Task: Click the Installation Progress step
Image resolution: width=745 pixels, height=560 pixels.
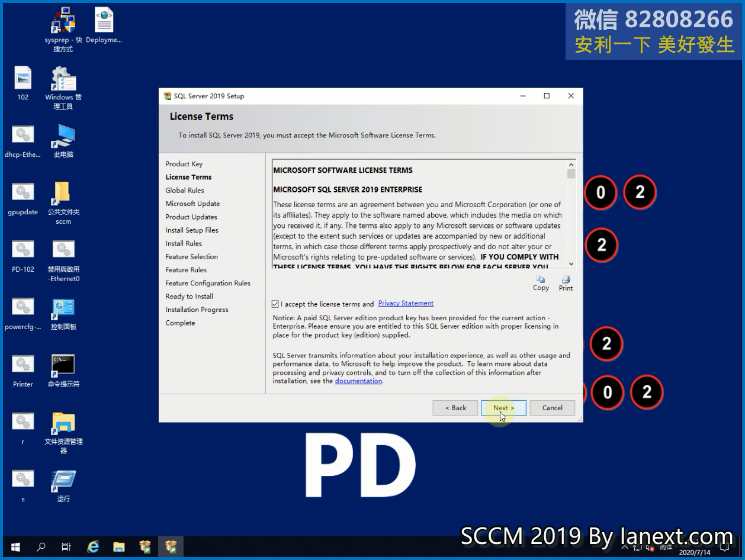Action: point(197,310)
